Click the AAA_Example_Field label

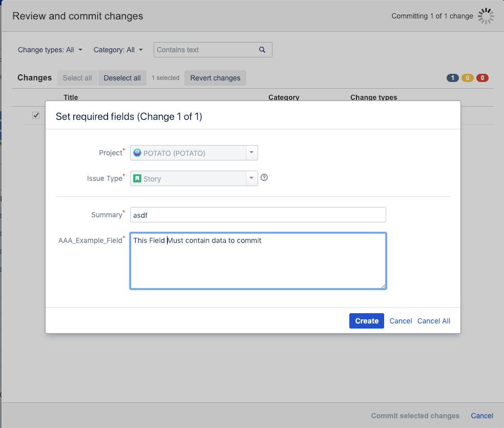90,240
